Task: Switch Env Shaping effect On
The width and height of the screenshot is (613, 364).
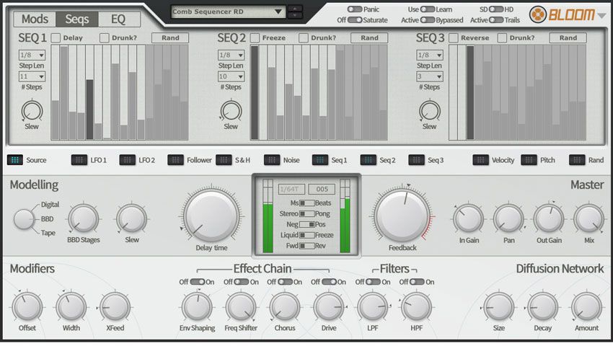Action: tap(198, 282)
